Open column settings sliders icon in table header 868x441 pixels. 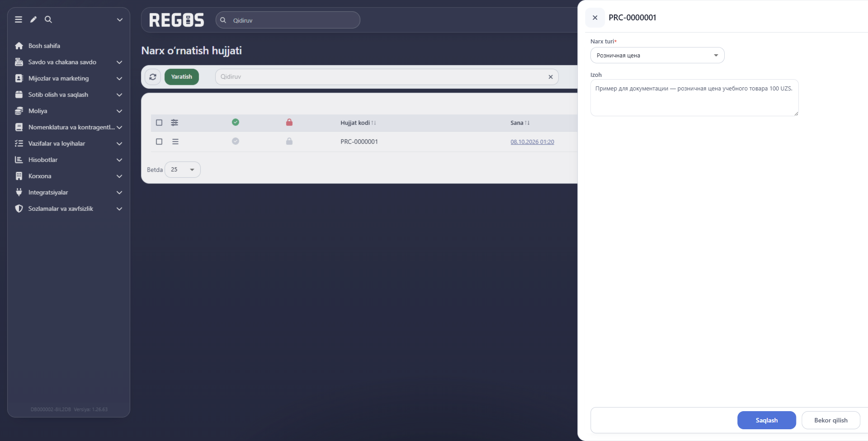click(175, 123)
